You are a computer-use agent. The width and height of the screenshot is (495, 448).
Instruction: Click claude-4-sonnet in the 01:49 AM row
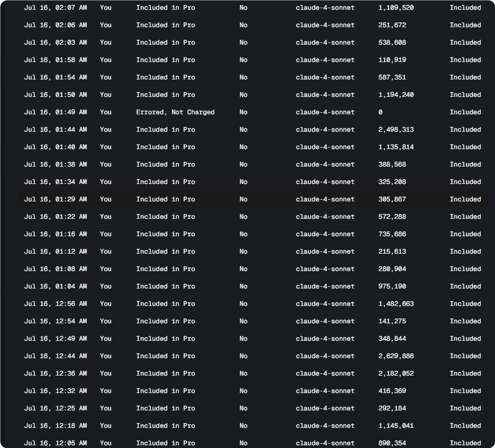click(x=325, y=112)
